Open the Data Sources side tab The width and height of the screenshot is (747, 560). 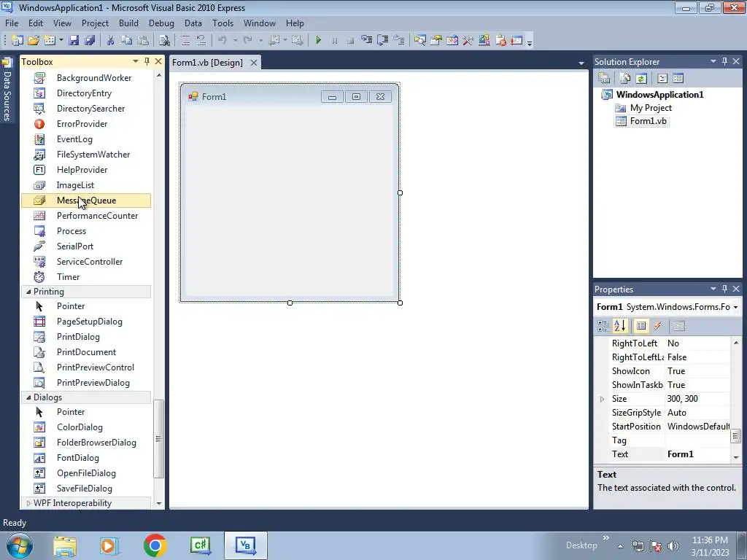pos(7,90)
